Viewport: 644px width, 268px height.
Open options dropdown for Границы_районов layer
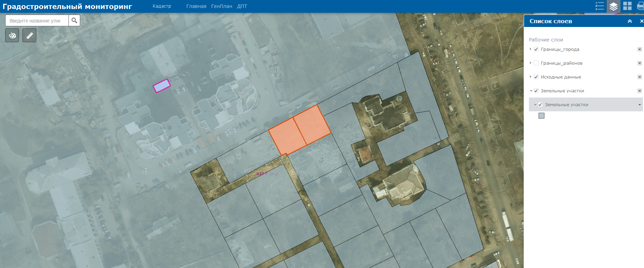(x=640, y=63)
